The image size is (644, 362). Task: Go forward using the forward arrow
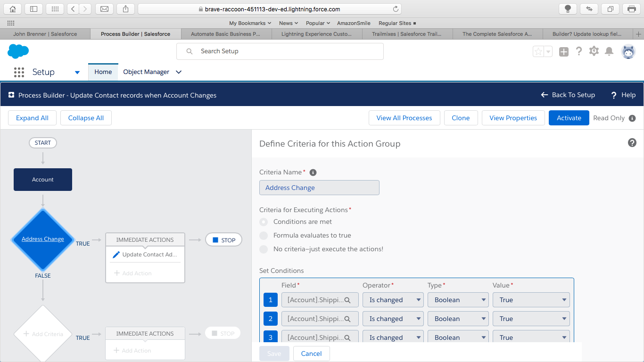coord(85,9)
